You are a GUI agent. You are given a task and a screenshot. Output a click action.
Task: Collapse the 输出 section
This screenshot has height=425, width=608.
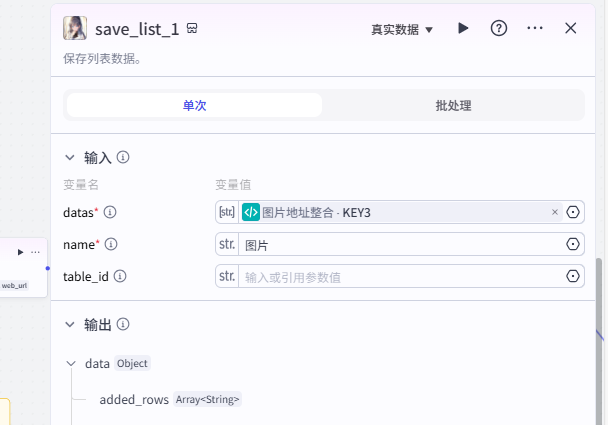[70, 324]
